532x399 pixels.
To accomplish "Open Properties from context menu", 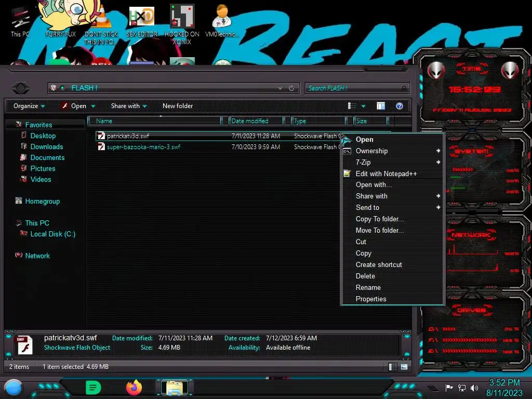I will pos(393,299).
